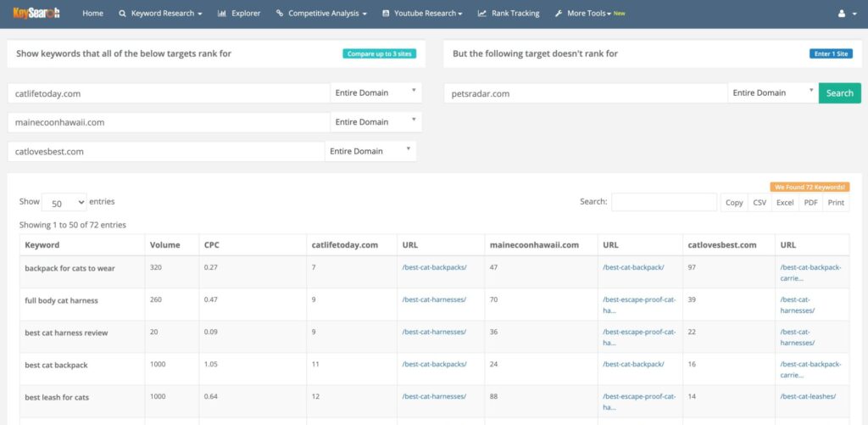Click the table Search input field
The width and height of the screenshot is (868, 425).
[x=664, y=203]
